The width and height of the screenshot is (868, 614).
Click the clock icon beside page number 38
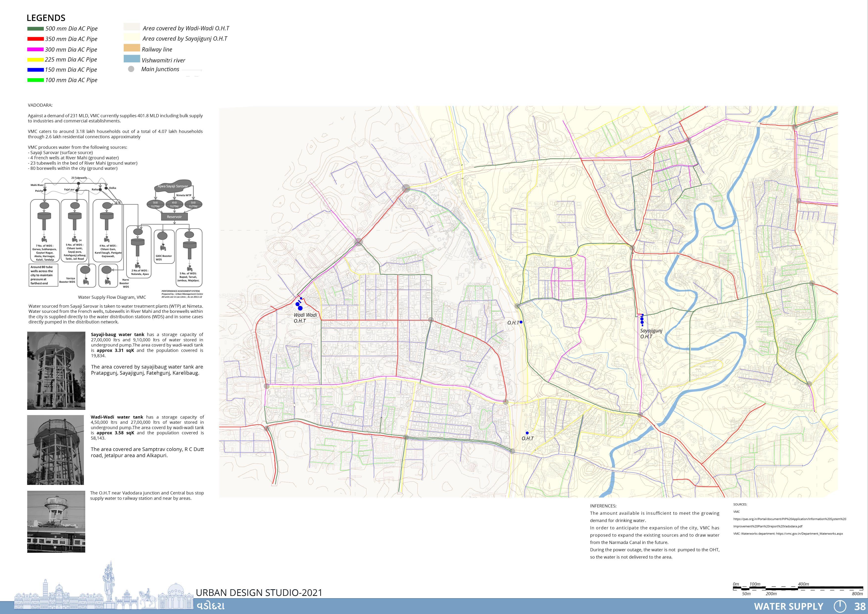coord(840,606)
